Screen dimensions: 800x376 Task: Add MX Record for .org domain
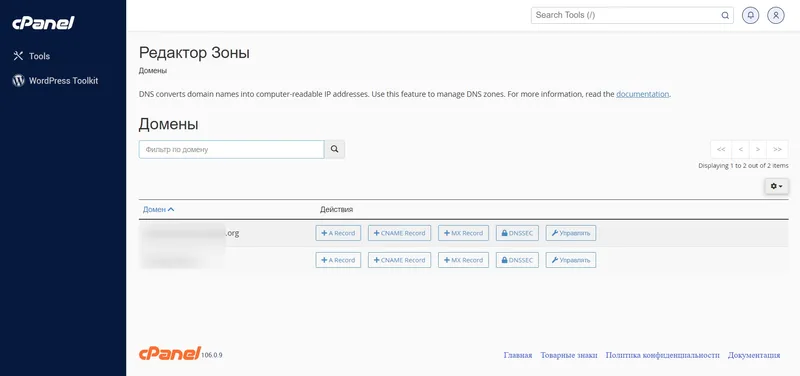(x=463, y=233)
